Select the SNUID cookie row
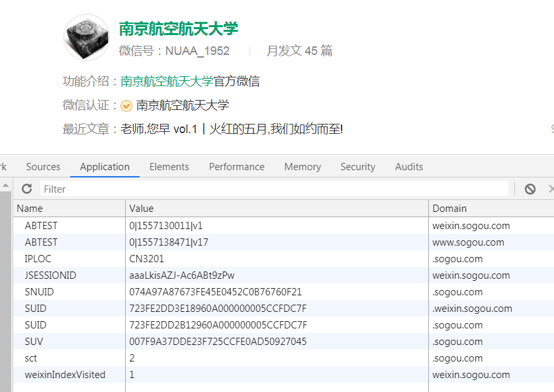The width and height of the screenshot is (554, 392). (x=284, y=292)
